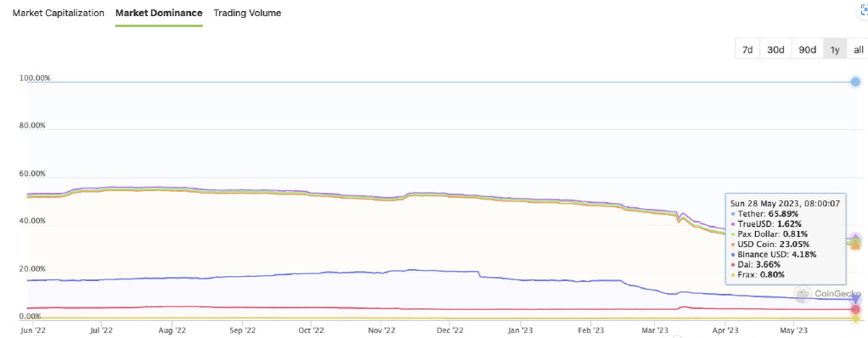Click the orange USD Coin triangle marker
The height and width of the screenshot is (338, 868).
(x=855, y=244)
